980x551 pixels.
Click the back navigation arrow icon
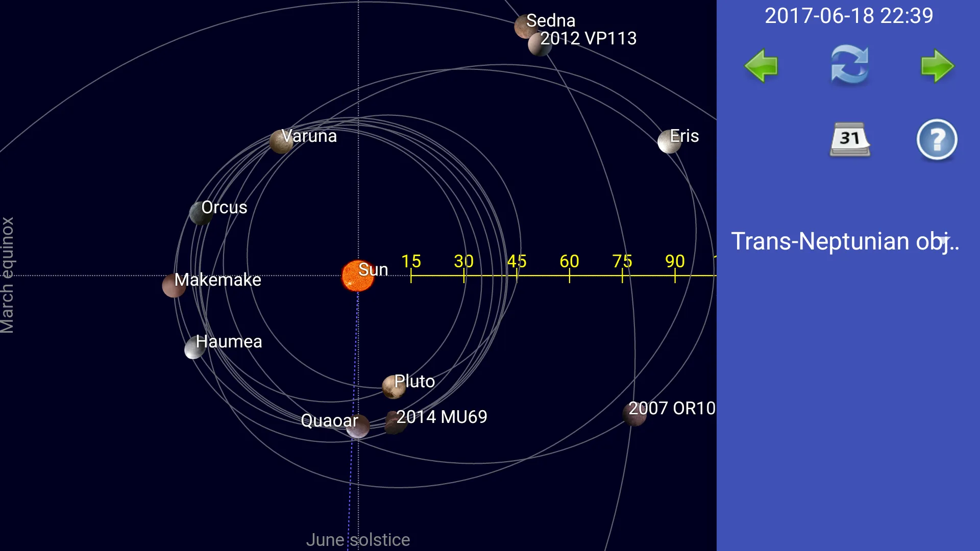(x=760, y=65)
